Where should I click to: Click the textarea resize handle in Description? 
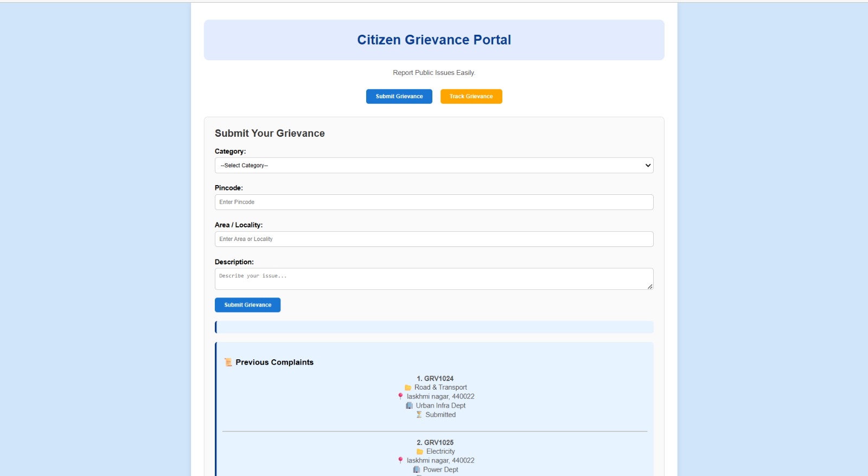click(649, 286)
